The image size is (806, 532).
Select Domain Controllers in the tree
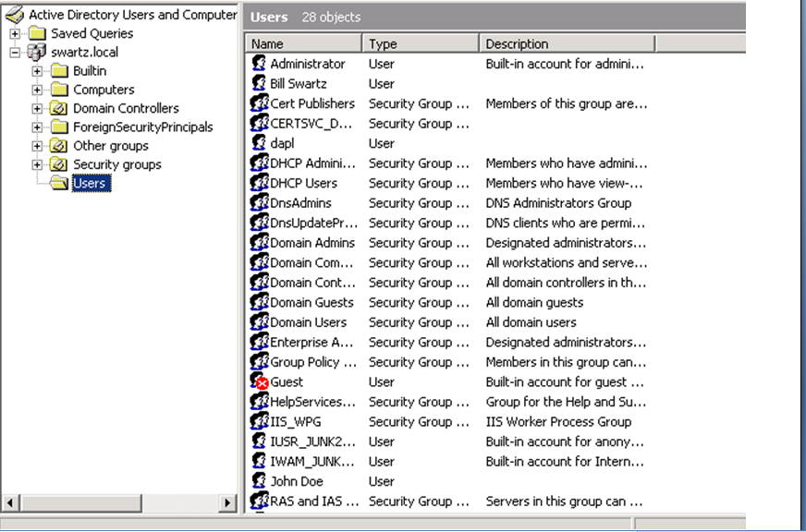[x=126, y=108]
